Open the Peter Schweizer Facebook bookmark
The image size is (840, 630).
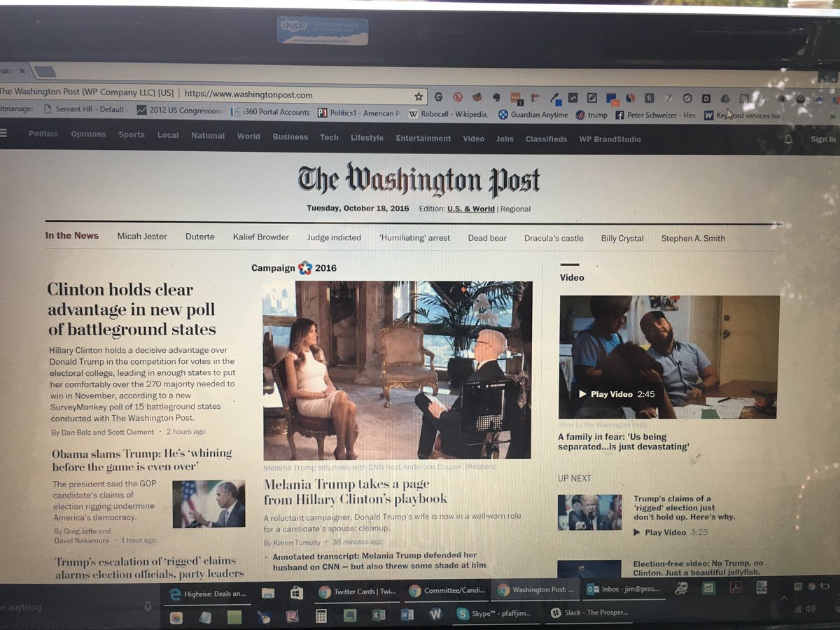655,115
